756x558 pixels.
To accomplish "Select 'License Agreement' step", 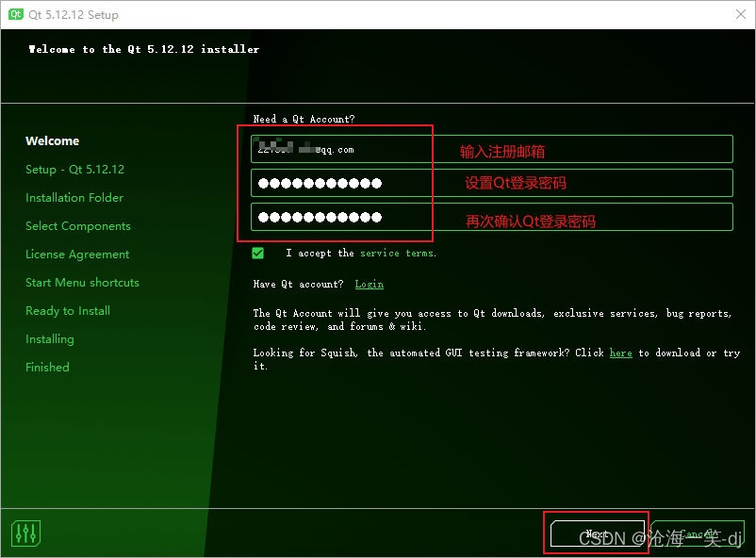I will pyautogui.click(x=75, y=254).
